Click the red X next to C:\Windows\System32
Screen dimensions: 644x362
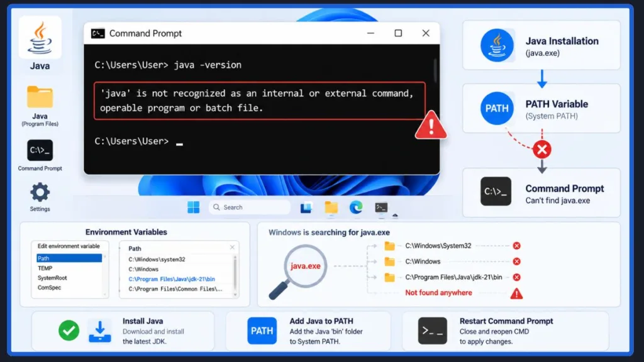517,246
